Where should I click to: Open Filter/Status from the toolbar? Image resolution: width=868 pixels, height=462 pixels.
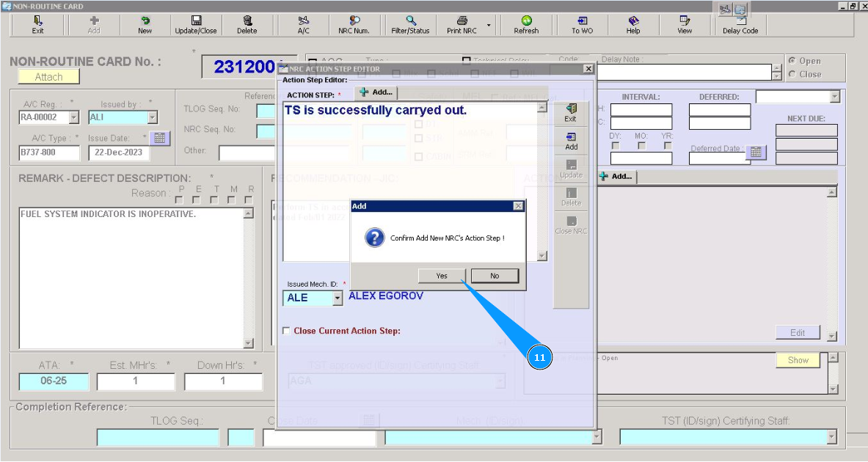pos(411,21)
